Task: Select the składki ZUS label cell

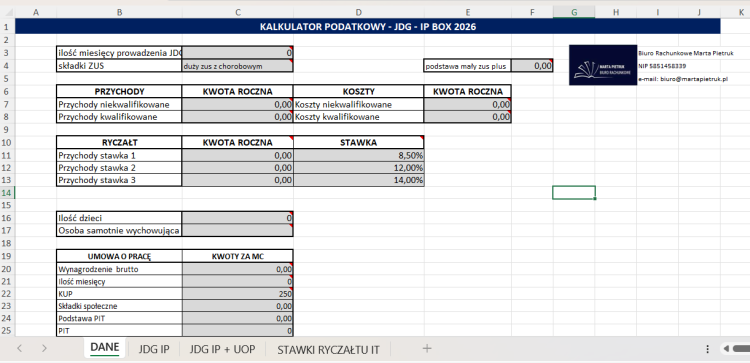Action: coord(119,66)
